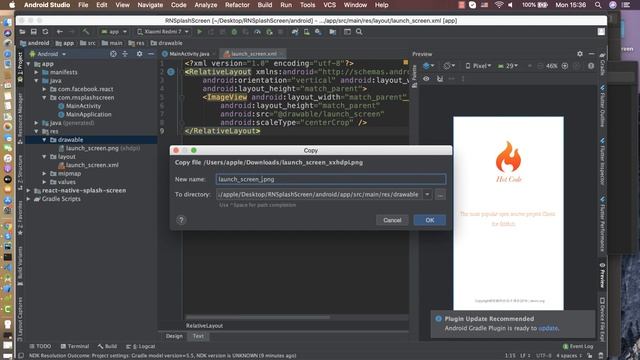Click the To directory path field
Image resolution: width=640 pixels, height=360 pixels.
(319, 195)
